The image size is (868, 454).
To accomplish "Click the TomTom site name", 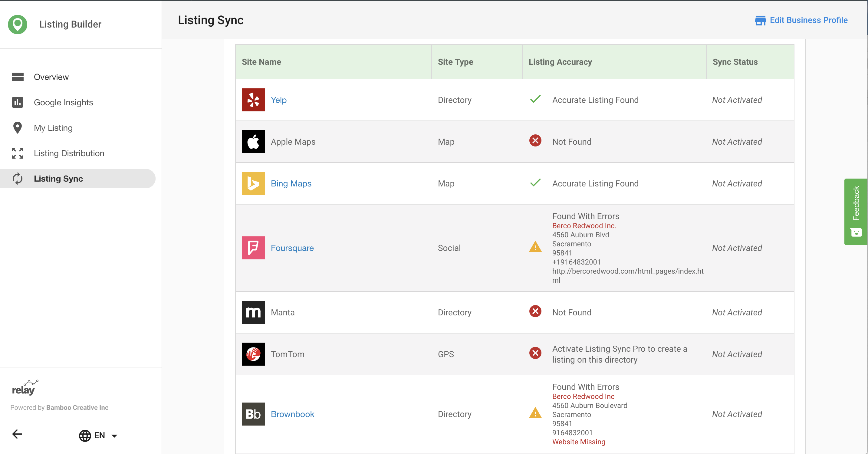I will click(288, 354).
